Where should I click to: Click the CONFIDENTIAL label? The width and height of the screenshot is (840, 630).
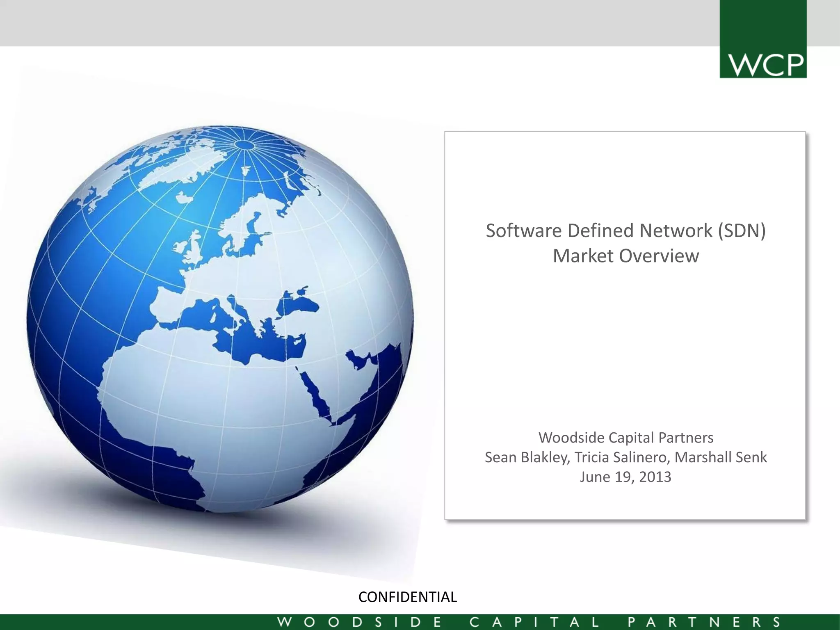click(407, 597)
